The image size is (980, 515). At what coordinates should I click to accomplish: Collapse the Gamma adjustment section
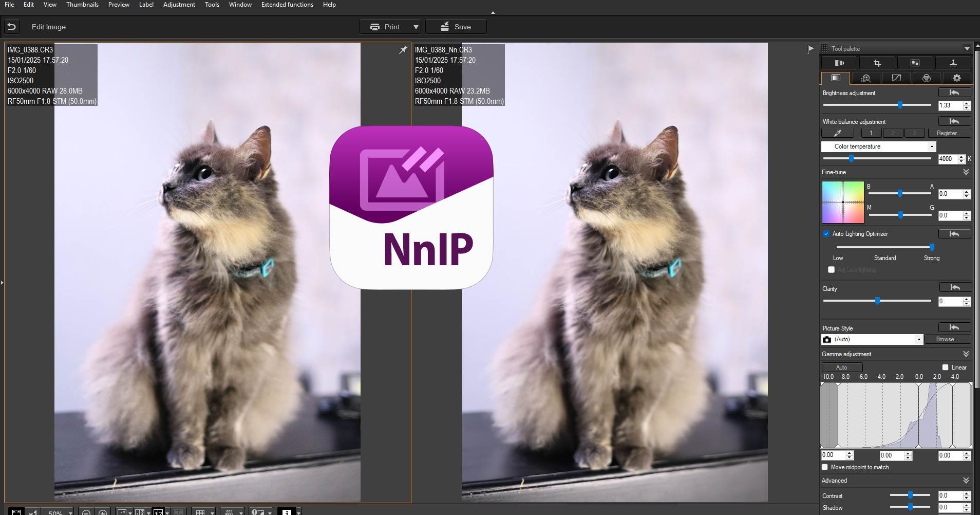point(966,354)
